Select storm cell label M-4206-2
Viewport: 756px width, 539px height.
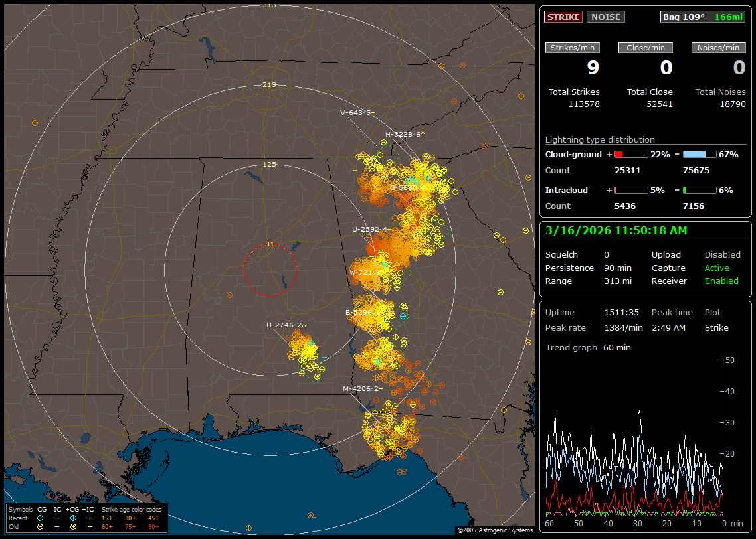(x=361, y=388)
